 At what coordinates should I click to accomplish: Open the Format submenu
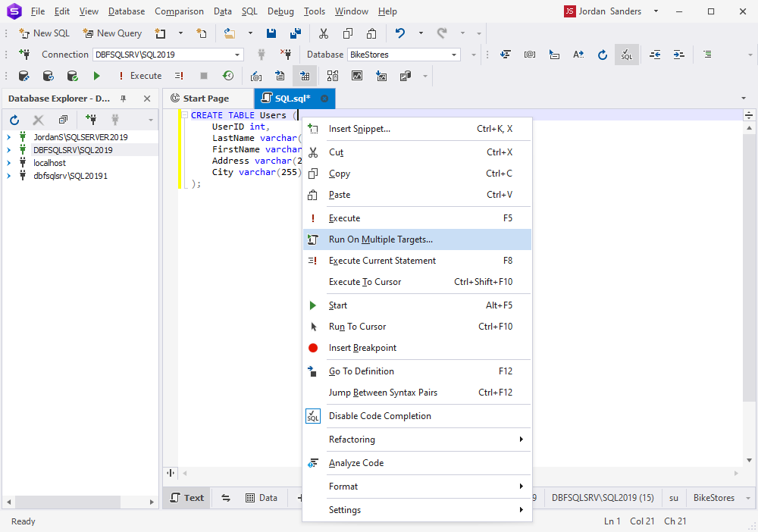[417, 487]
